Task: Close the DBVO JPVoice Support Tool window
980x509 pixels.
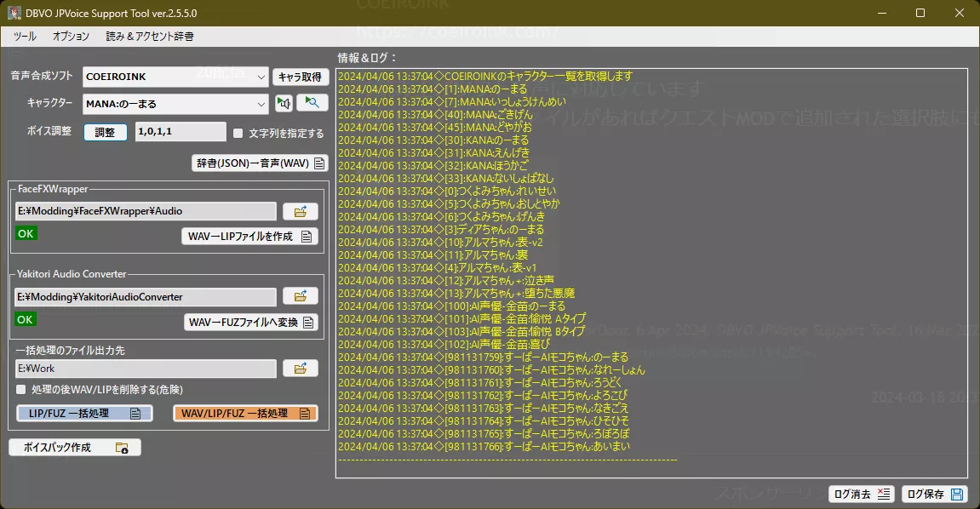Action: [960, 13]
